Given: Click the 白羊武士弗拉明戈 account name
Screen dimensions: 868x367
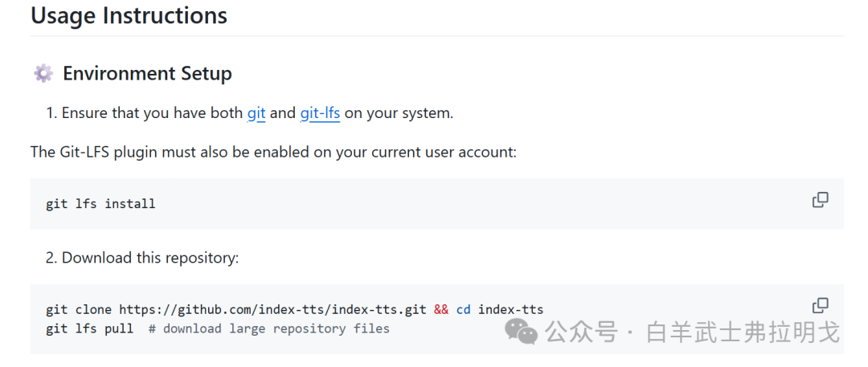Looking at the screenshot, I should coord(743,332).
